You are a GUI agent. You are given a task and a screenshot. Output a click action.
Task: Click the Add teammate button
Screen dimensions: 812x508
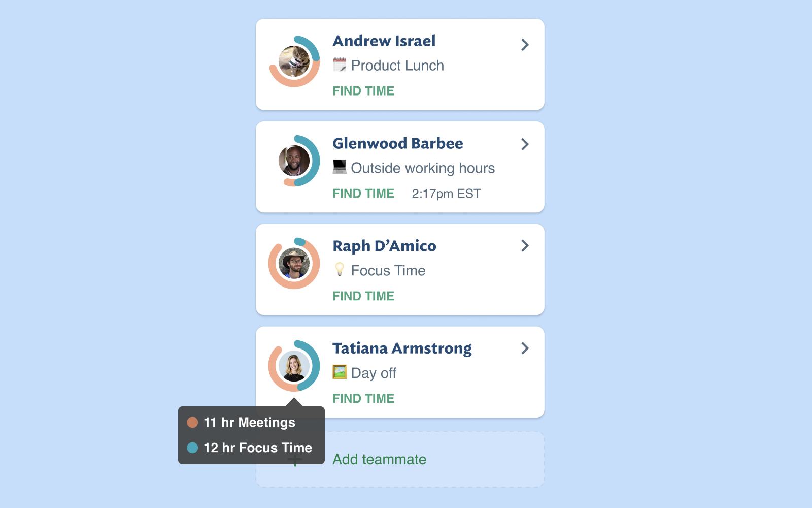point(400,459)
